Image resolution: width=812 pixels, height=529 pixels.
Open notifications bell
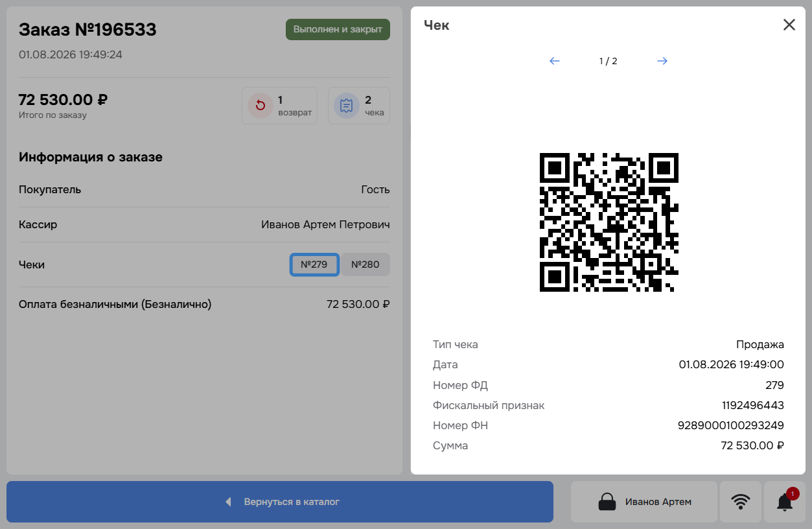tap(785, 502)
